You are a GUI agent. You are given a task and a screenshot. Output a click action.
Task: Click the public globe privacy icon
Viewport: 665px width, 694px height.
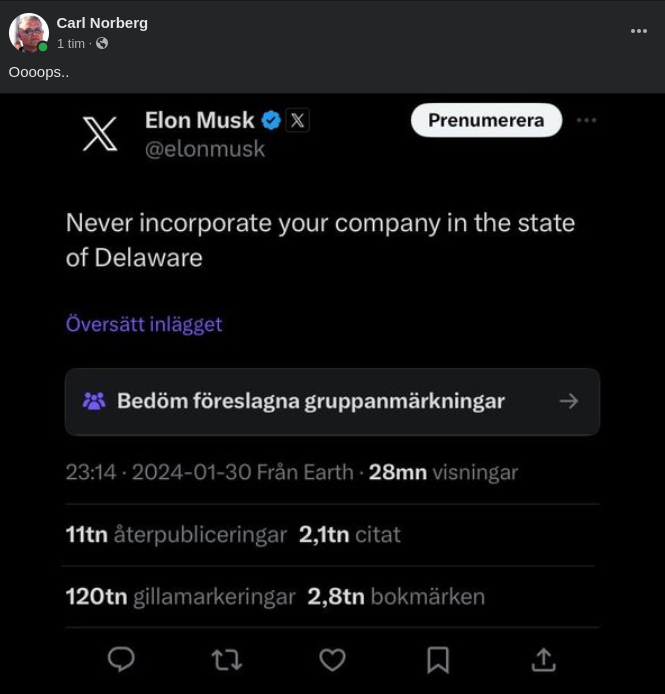point(102,44)
